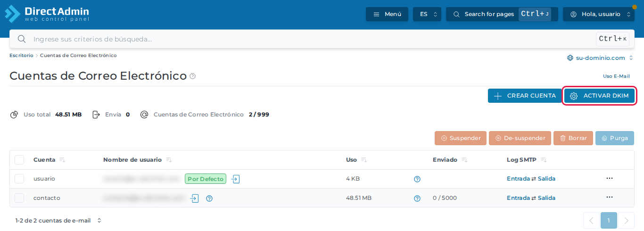Click the Por Defecto badge
644x231 pixels.
(206, 179)
